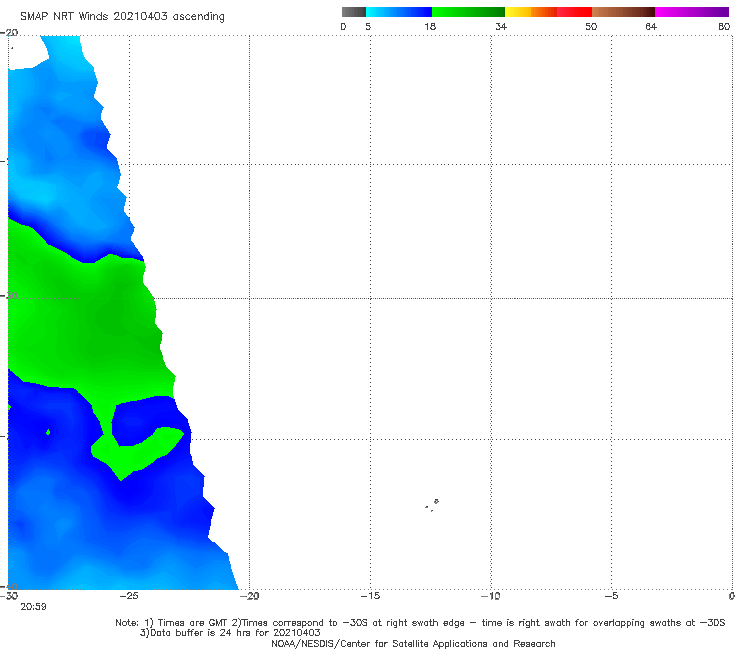Click the longitude axis label '-5'
The width and height of the screenshot is (740, 650).
[611, 596]
